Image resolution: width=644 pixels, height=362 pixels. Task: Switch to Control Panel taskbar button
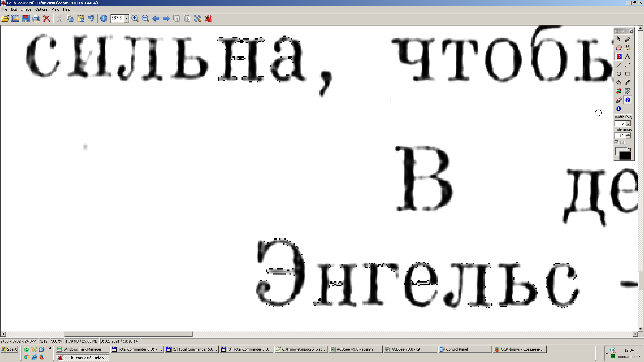click(x=465, y=349)
